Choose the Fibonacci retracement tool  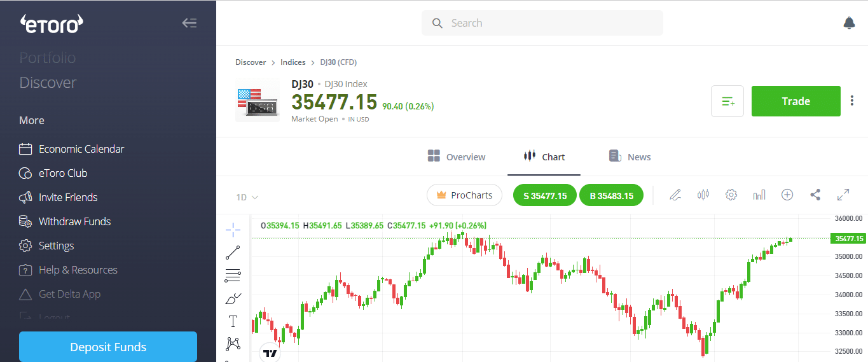point(233,275)
